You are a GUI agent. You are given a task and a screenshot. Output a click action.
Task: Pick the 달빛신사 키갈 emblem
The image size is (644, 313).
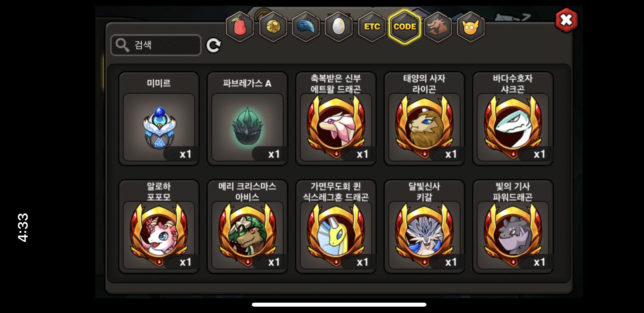tap(424, 227)
